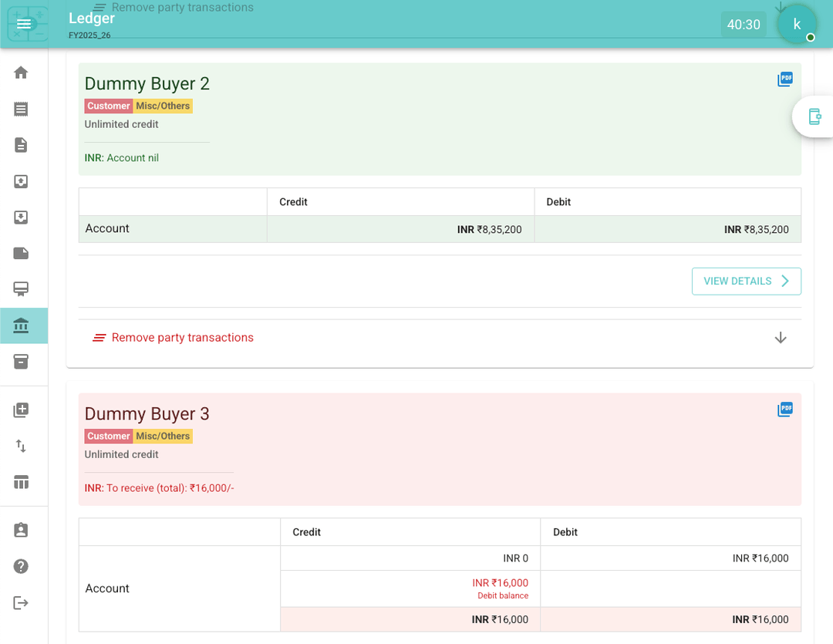
Task: Click VIEW DETAILS for Dummy Buyer 2
Action: pyautogui.click(x=746, y=282)
